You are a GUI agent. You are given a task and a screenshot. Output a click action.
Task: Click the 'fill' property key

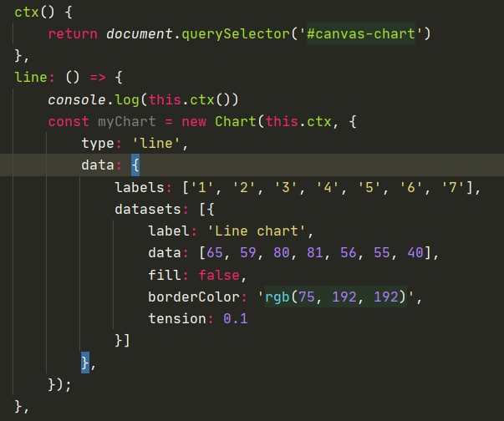coord(165,275)
